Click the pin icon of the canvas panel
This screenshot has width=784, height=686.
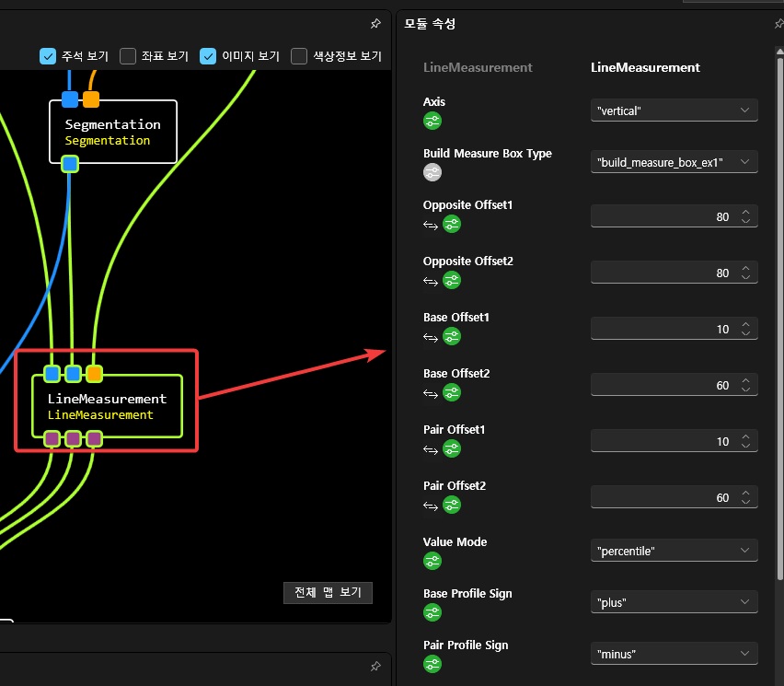click(375, 24)
